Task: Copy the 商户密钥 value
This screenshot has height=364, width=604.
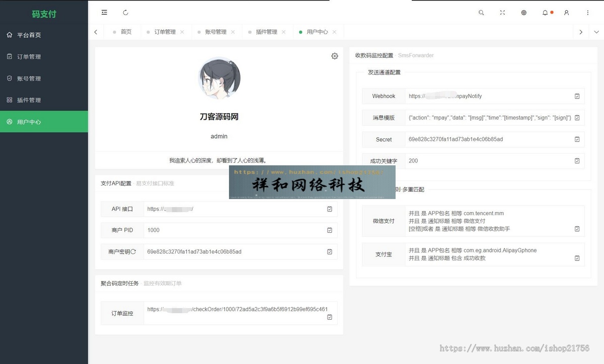Action: [330, 251]
